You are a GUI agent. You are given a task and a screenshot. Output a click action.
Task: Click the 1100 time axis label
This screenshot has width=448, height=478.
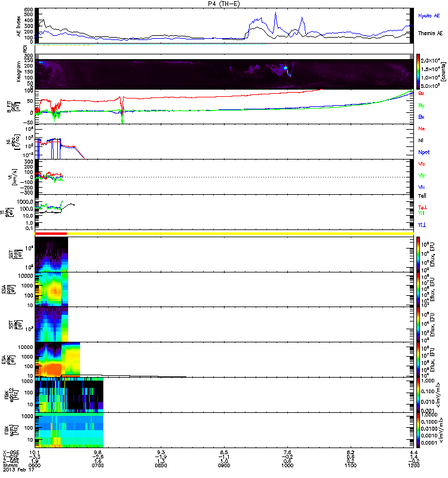point(351,465)
